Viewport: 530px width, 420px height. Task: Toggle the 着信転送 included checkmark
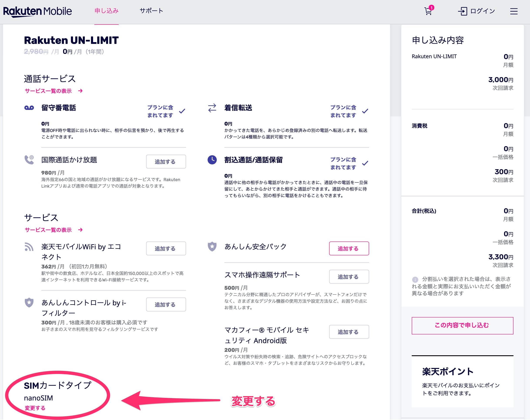(x=365, y=111)
